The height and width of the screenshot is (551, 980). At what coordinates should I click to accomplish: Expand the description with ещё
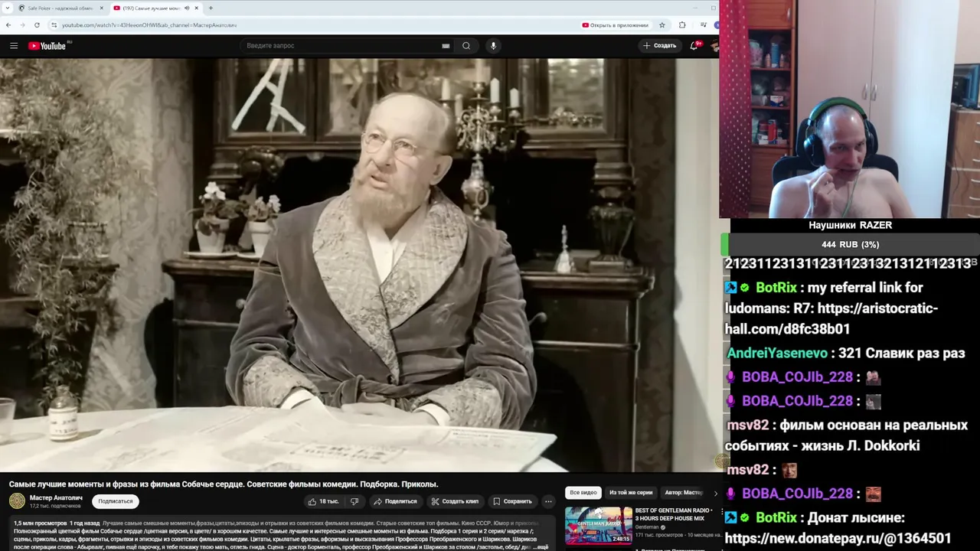point(541,546)
